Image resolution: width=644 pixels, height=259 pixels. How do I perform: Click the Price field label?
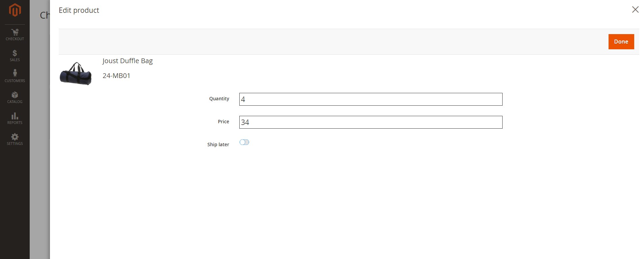click(x=223, y=122)
